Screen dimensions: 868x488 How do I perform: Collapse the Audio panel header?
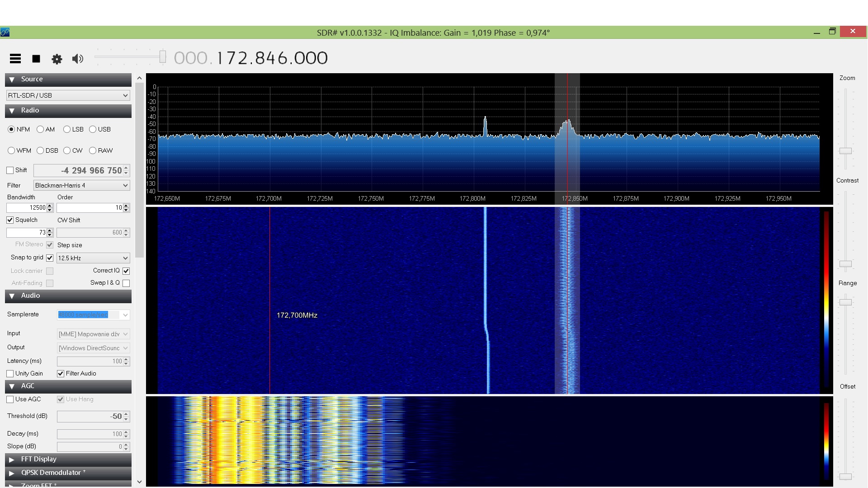click(x=68, y=296)
